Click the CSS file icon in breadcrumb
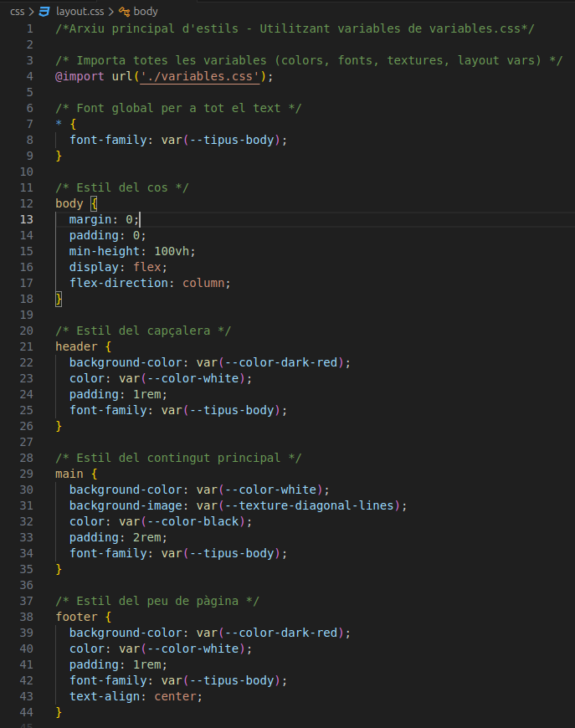Viewport: 575px width, 728px height. pos(45,12)
